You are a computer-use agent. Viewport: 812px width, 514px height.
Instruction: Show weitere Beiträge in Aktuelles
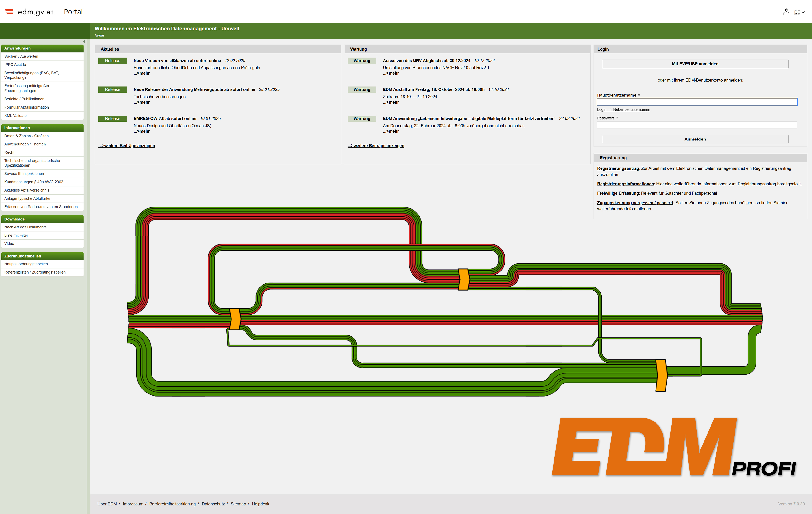pyautogui.click(x=127, y=146)
